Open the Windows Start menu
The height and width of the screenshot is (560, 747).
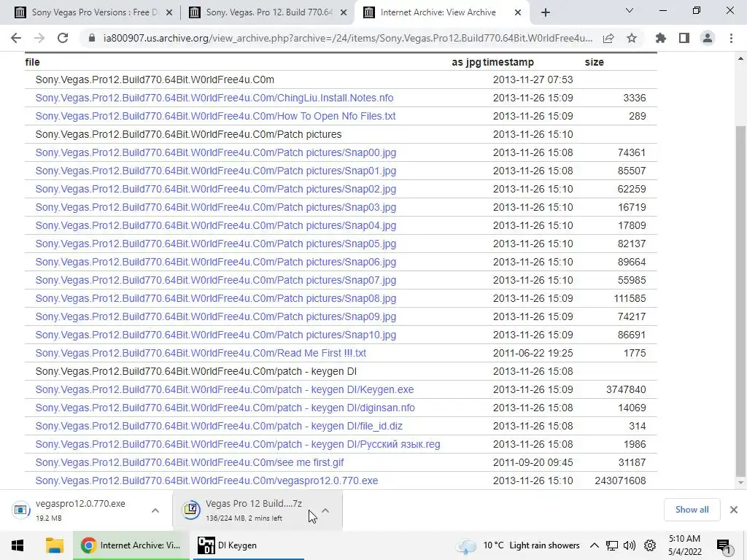coord(18,545)
